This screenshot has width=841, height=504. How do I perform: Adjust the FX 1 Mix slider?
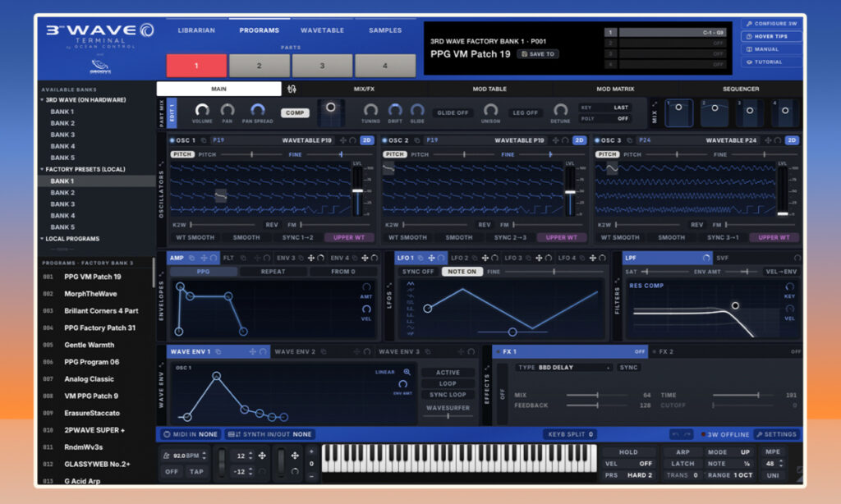[598, 395]
